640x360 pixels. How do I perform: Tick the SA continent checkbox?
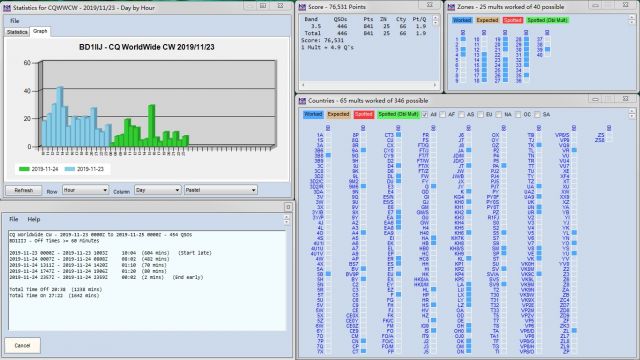click(537, 115)
